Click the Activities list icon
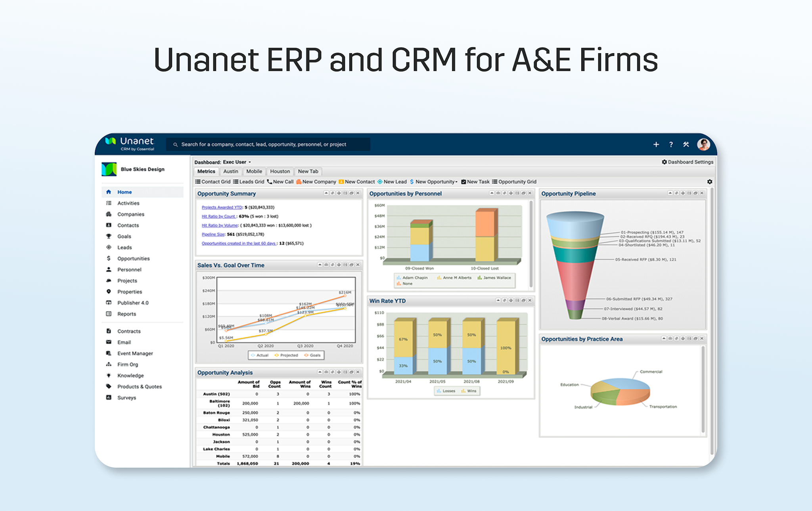Viewport: 812px width, 511px height. pos(109,203)
